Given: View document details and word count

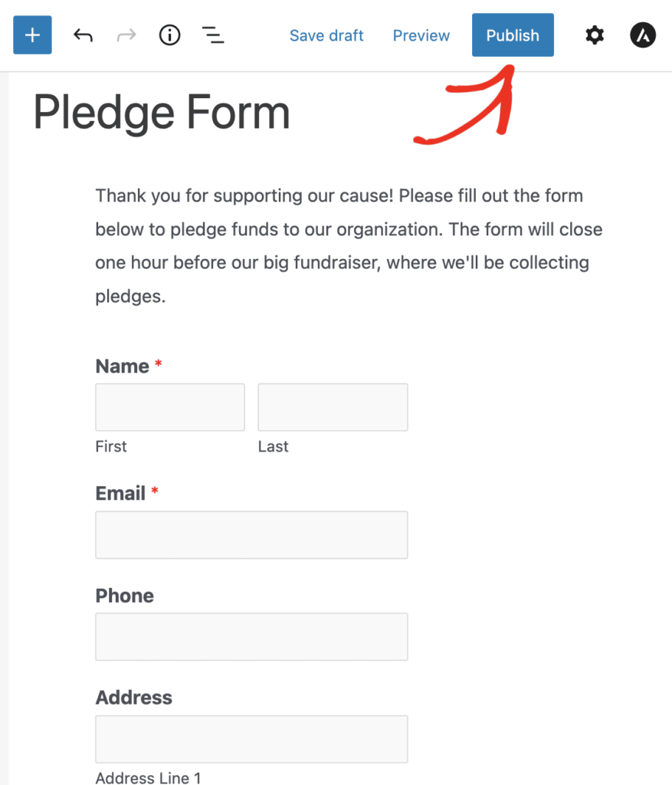Looking at the screenshot, I should point(169,34).
